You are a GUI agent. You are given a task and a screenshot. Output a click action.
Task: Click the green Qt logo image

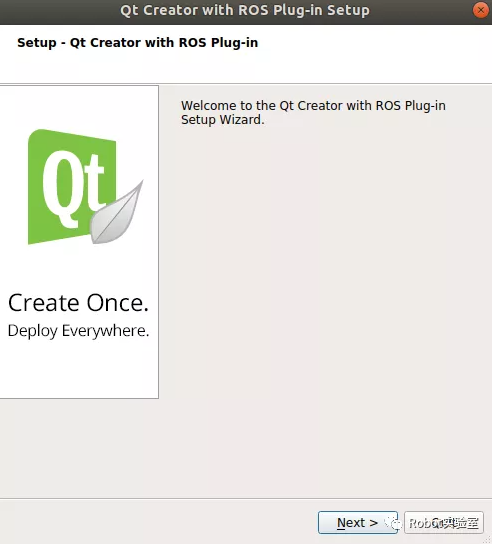pos(85,187)
